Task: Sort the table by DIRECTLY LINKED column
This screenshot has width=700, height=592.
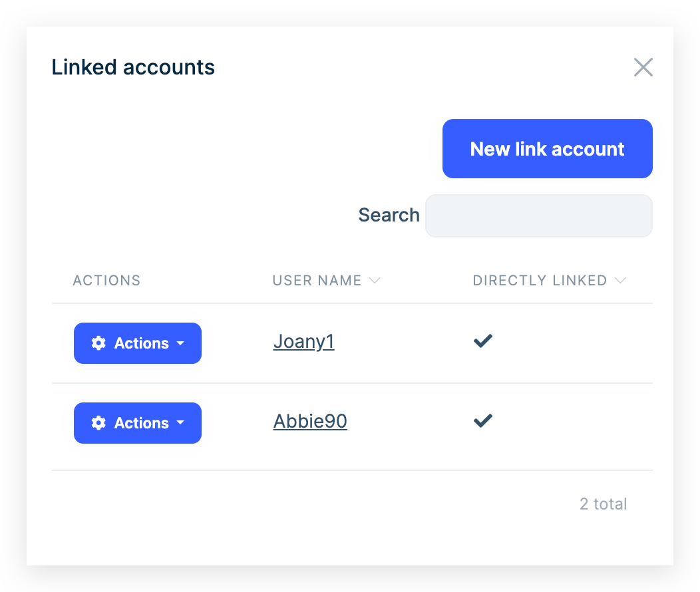Action: tap(540, 280)
